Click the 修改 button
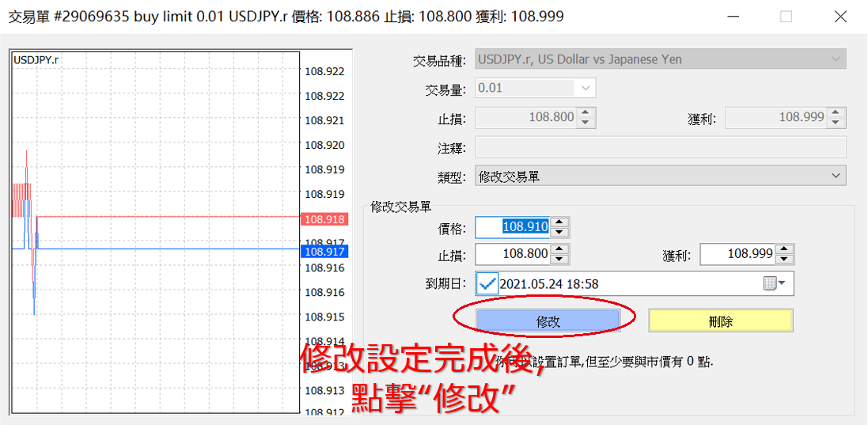The width and height of the screenshot is (868, 425). (548, 321)
